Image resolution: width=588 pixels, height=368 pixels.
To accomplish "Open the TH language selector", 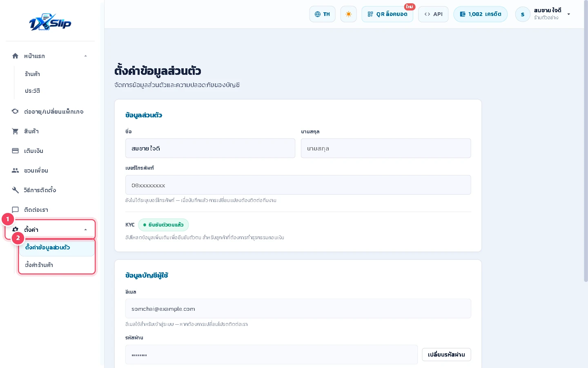I will coord(322,14).
